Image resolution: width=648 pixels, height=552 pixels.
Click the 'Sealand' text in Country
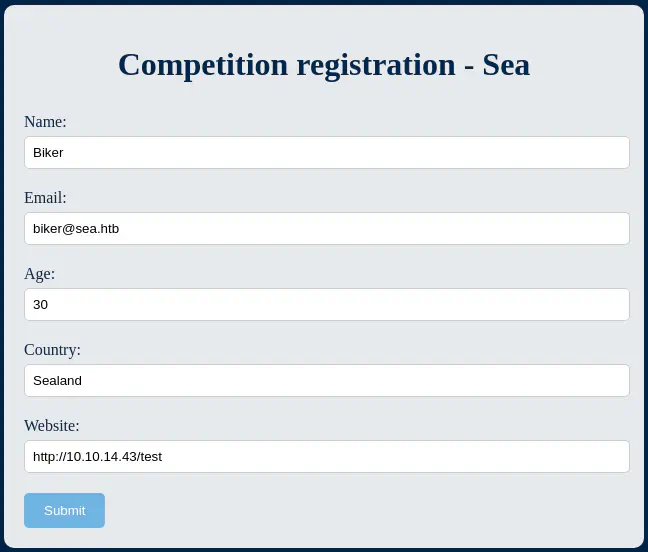click(57, 381)
